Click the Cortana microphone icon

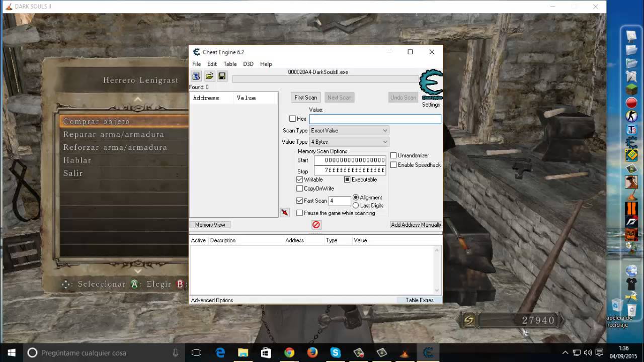pyautogui.click(x=175, y=352)
